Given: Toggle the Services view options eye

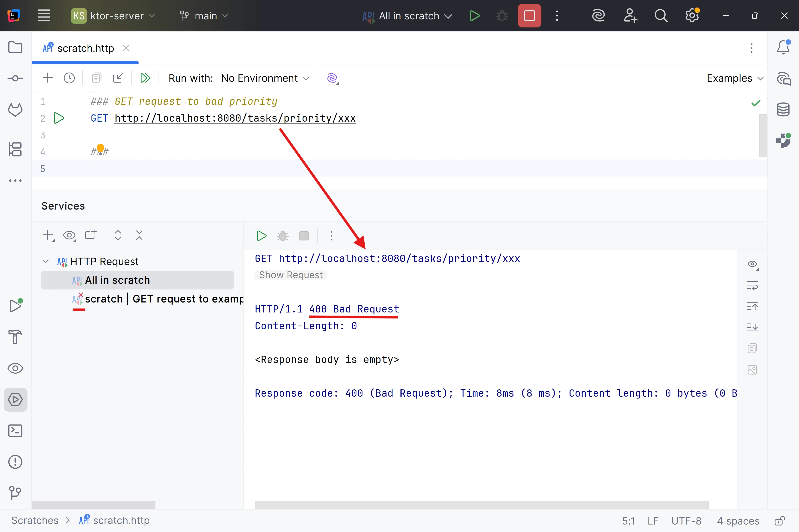Looking at the screenshot, I should (x=69, y=235).
